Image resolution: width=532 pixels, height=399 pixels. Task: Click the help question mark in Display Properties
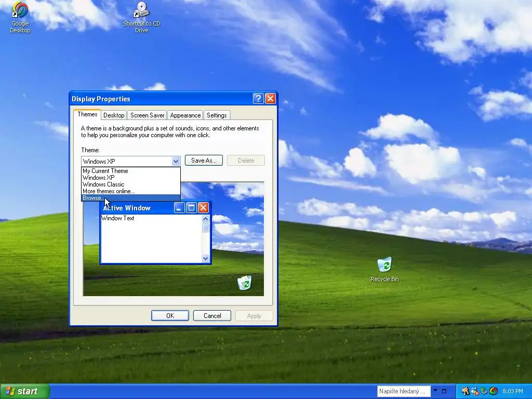tap(258, 98)
